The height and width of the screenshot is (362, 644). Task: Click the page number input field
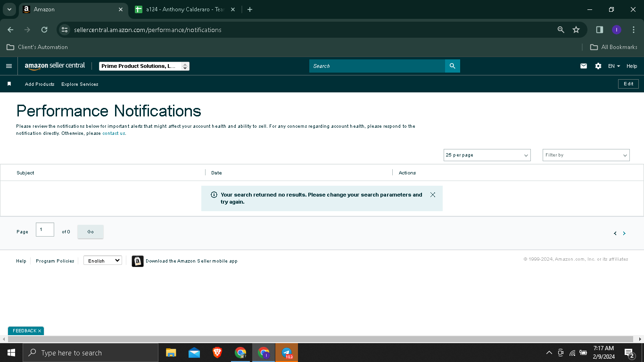tap(45, 230)
